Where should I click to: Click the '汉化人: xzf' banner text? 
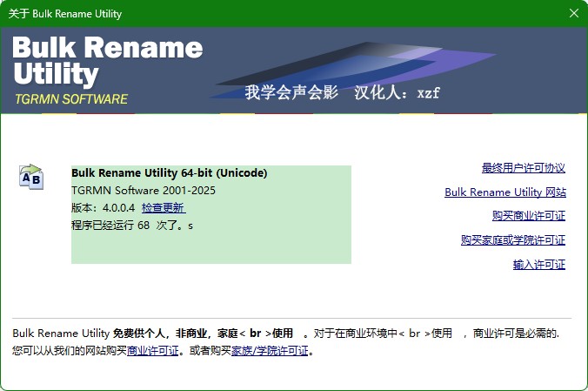pos(397,92)
